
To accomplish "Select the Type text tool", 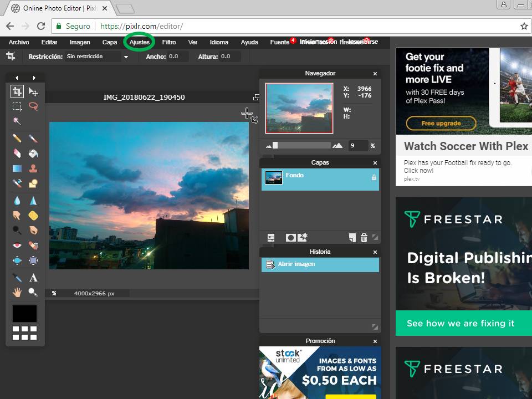I will (x=33, y=278).
